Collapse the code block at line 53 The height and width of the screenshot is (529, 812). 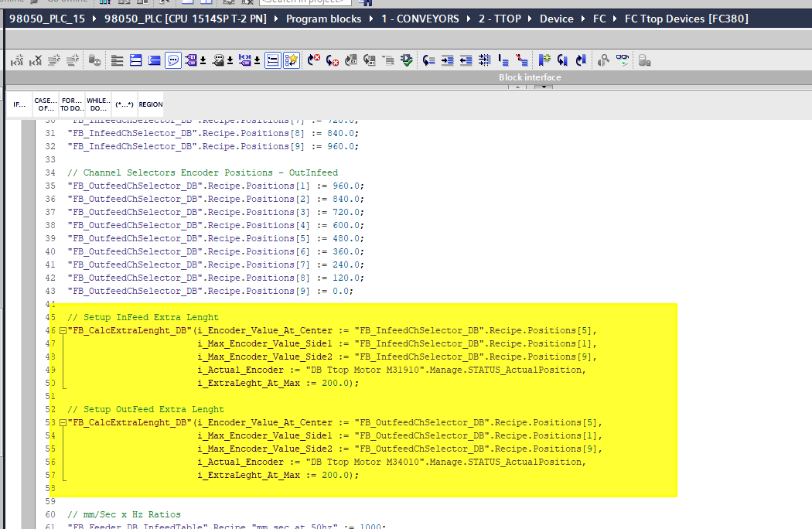(x=63, y=423)
